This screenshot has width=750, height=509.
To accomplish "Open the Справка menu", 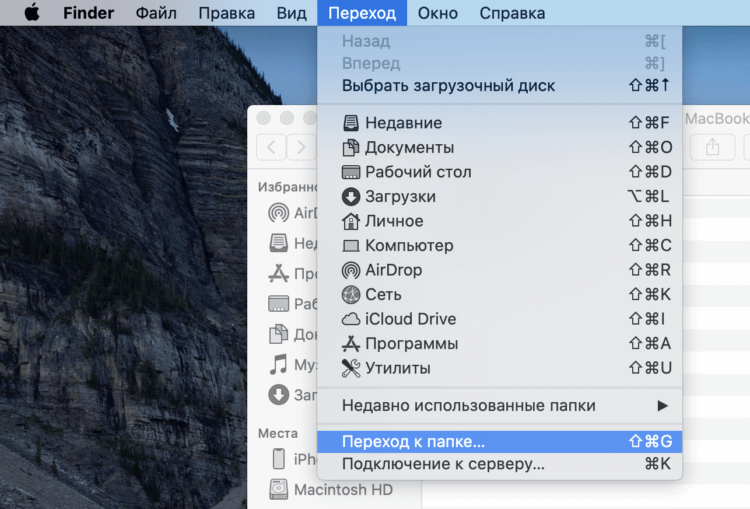I will click(512, 13).
